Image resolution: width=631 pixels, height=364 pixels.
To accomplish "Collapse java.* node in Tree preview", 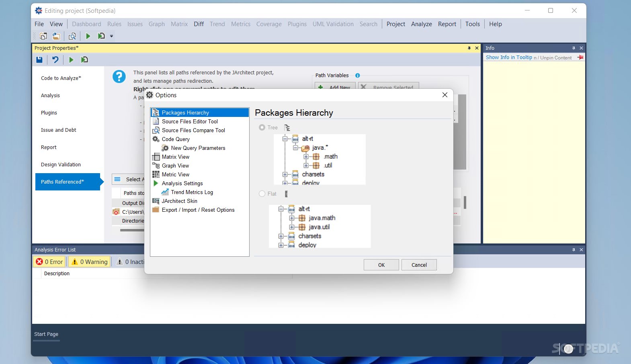I will pyautogui.click(x=295, y=148).
